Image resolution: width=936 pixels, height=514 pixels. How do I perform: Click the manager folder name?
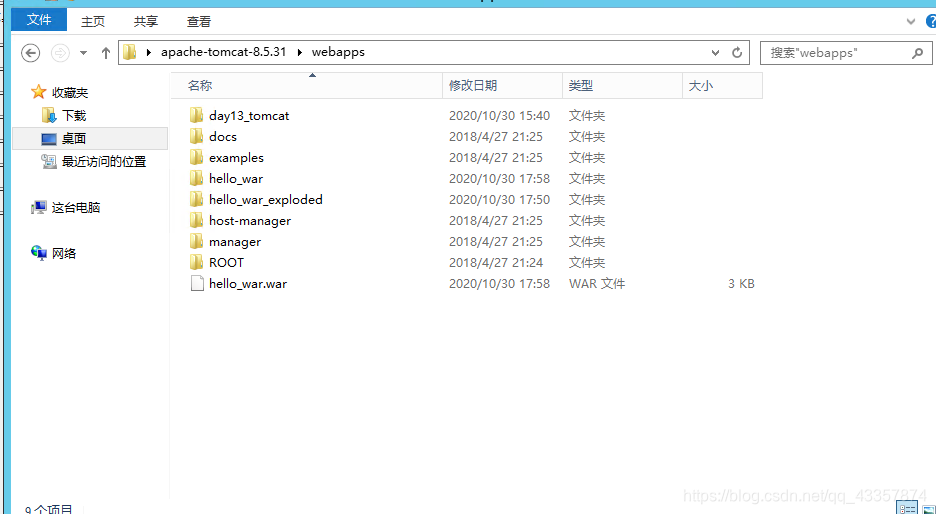[x=235, y=242]
